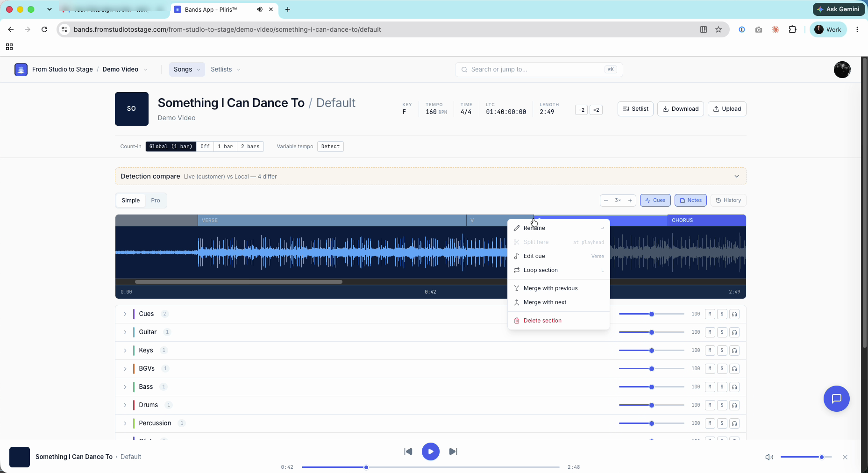Open the Setlists dropdown

tap(226, 69)
